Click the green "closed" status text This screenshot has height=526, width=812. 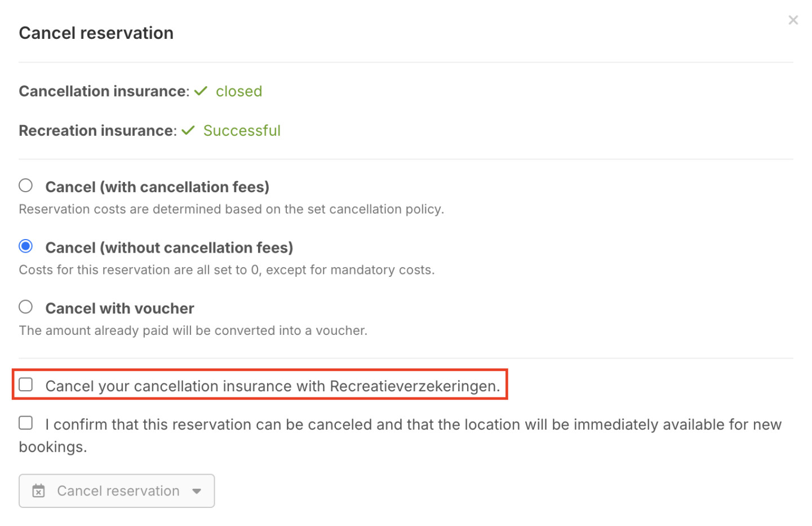click(x=239, y=91)
